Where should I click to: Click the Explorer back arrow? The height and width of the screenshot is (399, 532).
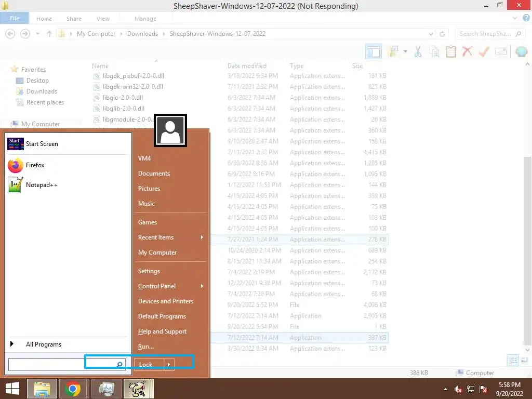(x=10, y=34)
